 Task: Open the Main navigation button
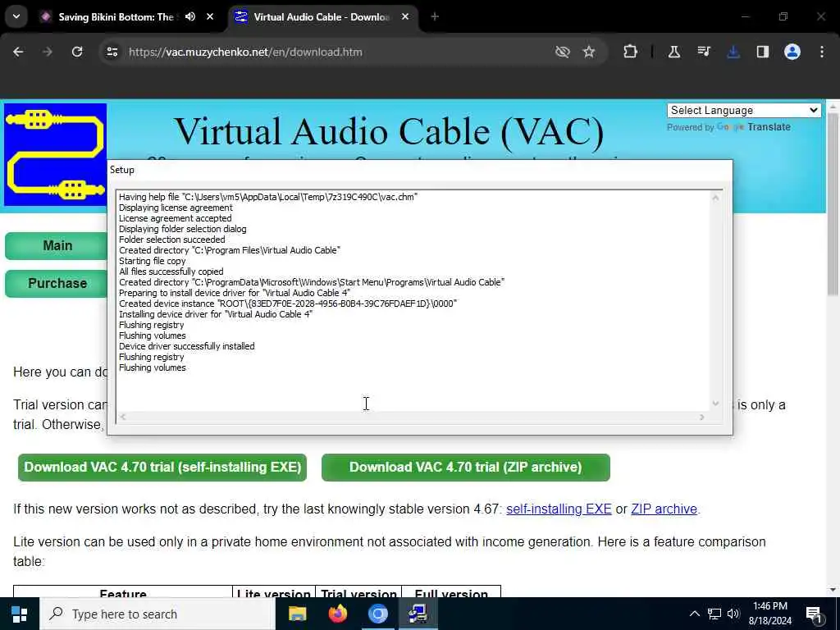57,246
